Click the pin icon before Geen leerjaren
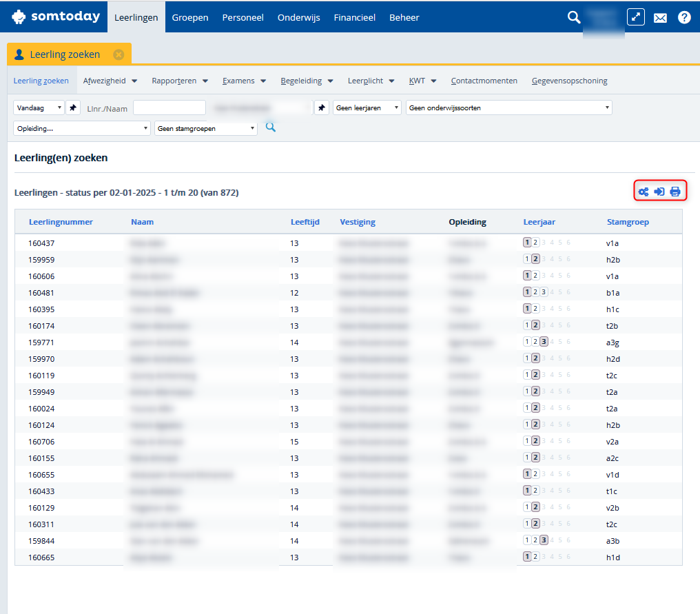Image resolution: width=700 pixels, height=614 pixels. pyautogui.click(x=322, y=108)
